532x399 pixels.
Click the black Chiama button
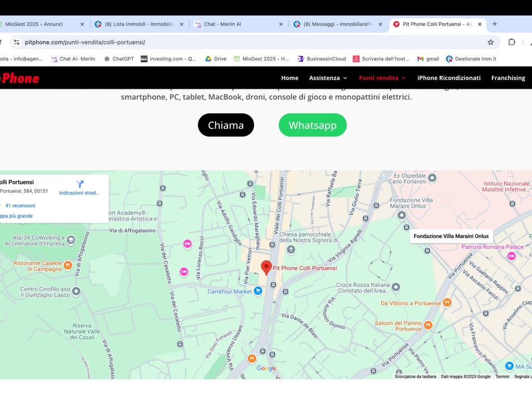tap(226, 125)
